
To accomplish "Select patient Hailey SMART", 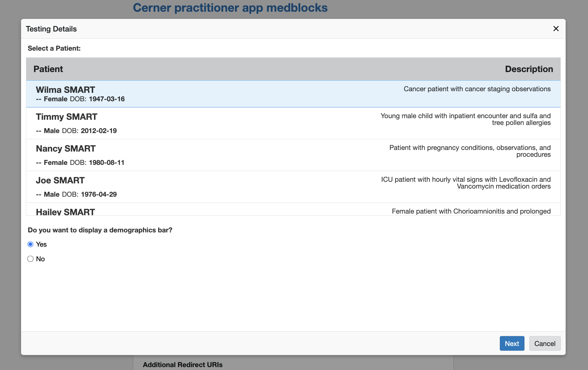I will [x=293, y=209].
